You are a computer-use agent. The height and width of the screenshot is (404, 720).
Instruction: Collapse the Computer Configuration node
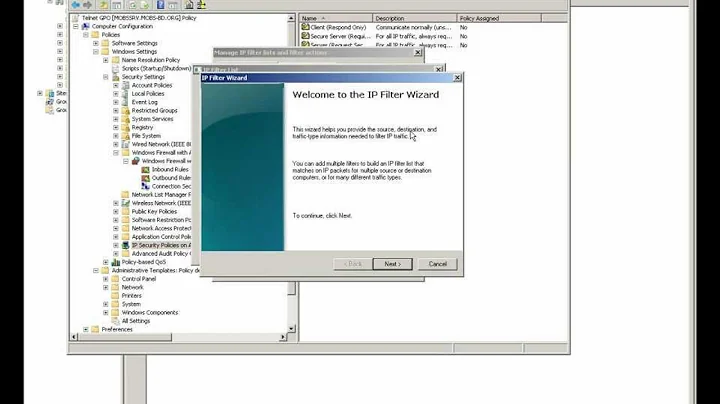pyautogui.click(x=76, y=26)
